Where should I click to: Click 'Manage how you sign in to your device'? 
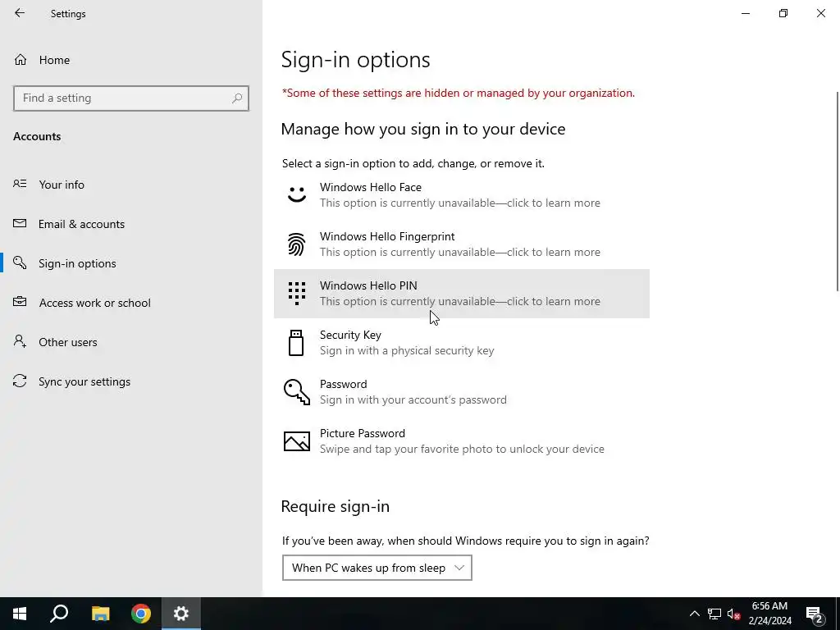point(423,129)
